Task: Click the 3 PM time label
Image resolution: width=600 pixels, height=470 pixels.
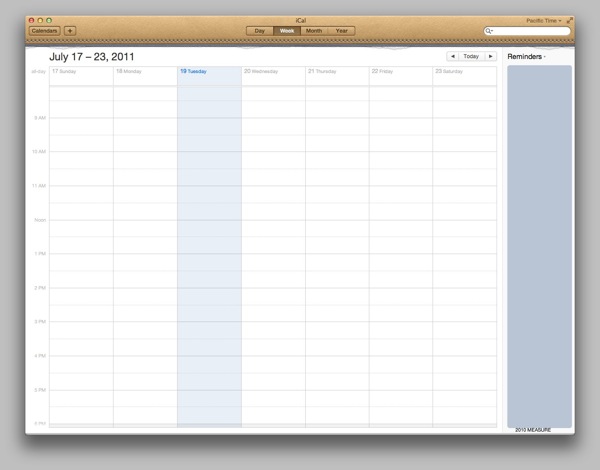Action: coord(40,321)
